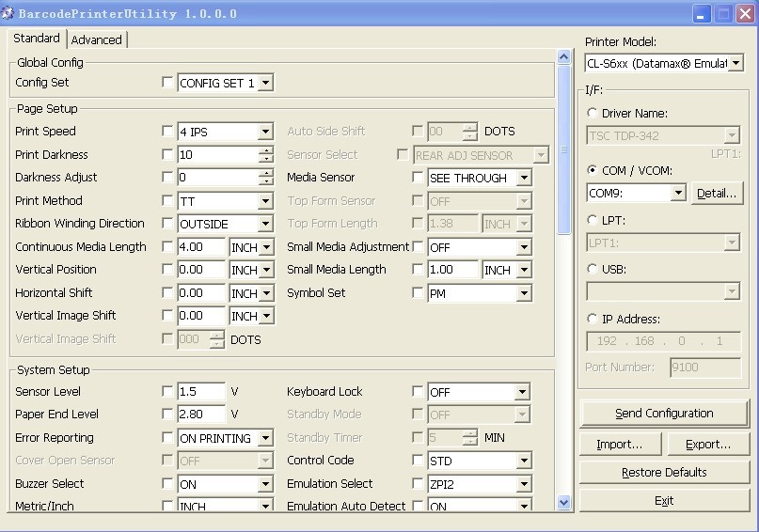The width and height of the screenshot is (759, 532).
Task: Increase Print Darkness with up spinner arrow
Action: (x=266, y=150)
